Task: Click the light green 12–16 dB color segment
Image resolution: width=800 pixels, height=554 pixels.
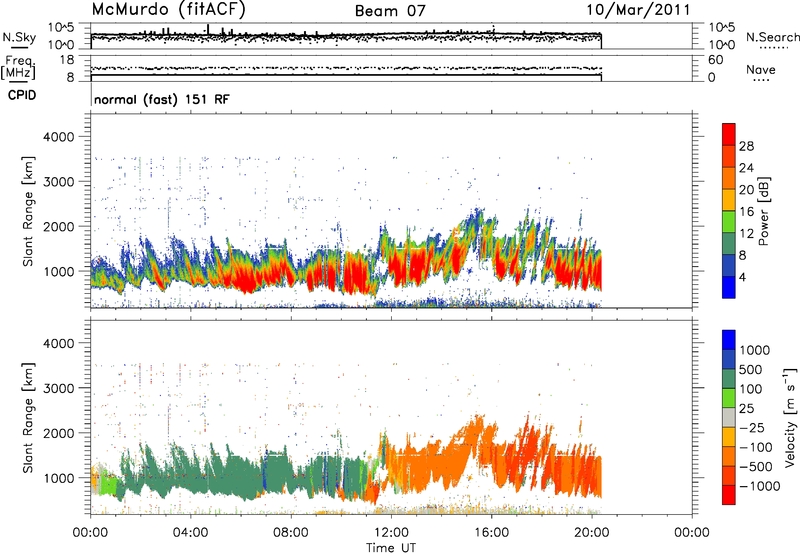Action: [729, 222]
